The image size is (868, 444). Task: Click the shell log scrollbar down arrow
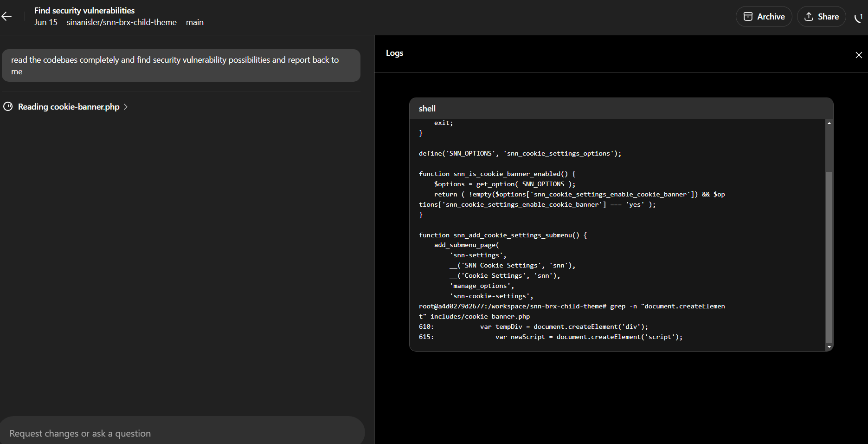(829, 347)
